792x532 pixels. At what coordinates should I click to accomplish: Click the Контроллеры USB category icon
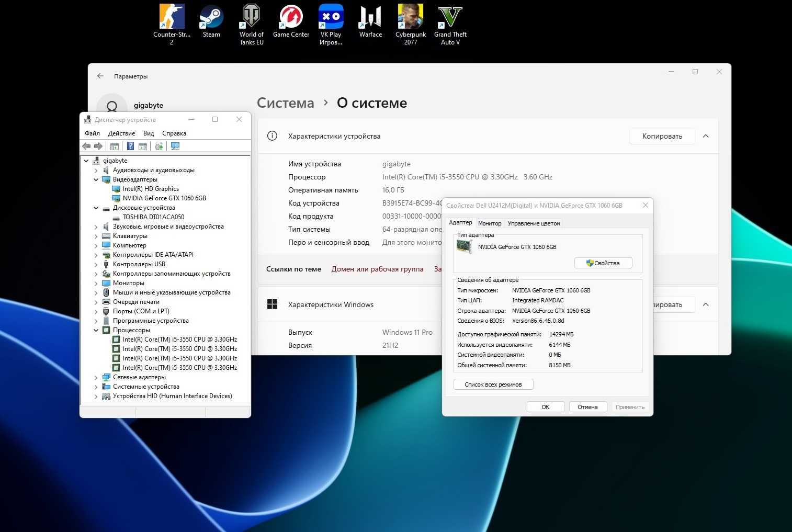click(x=106, y=264)
